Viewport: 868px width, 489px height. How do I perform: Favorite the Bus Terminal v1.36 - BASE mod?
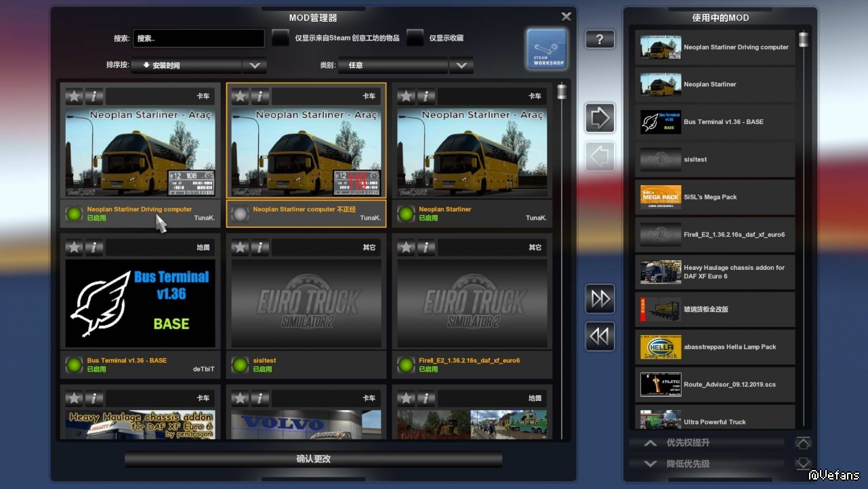tap(74, 248)
